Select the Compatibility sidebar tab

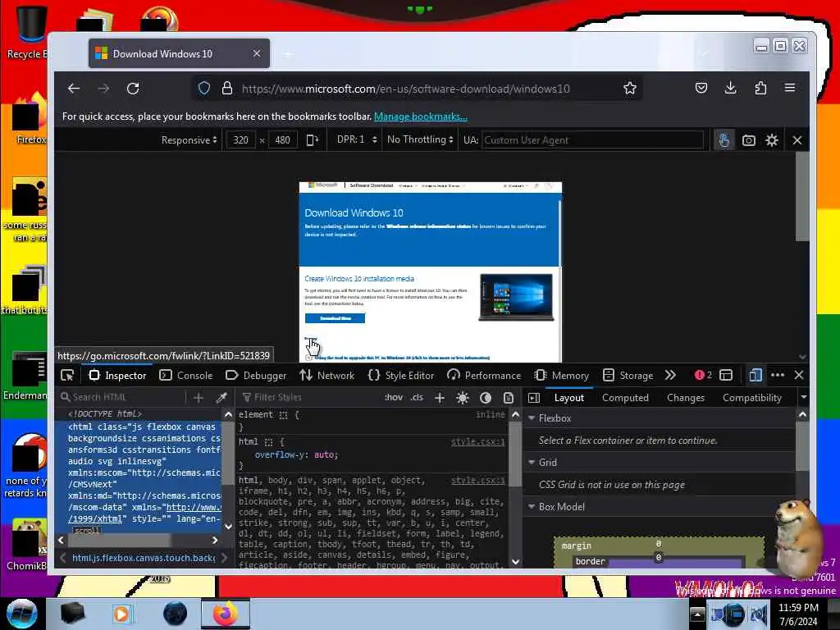point(752,398)
